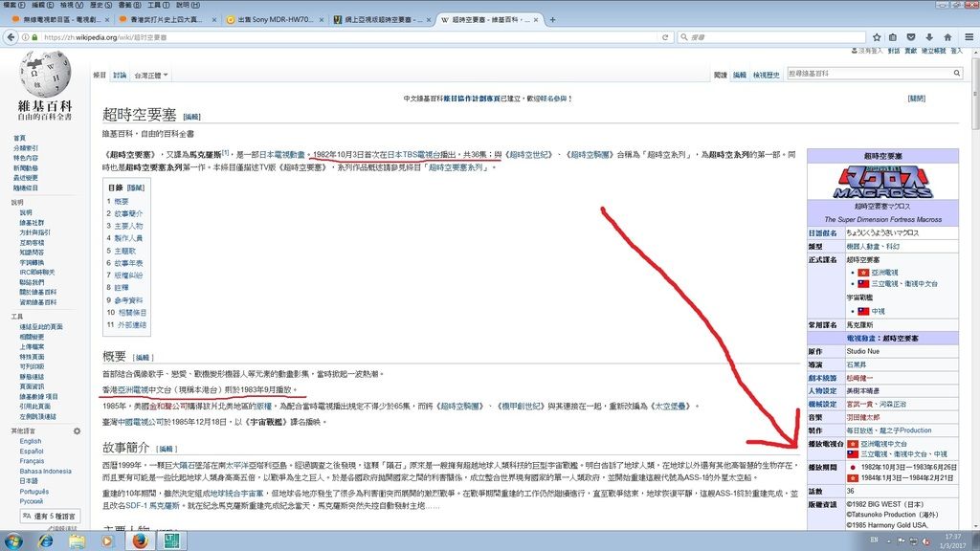Screen dimensions: 980x551
Task: Click the 首頁 link in the sidebar
Action: pyautogui.click(x=19, y=138)
